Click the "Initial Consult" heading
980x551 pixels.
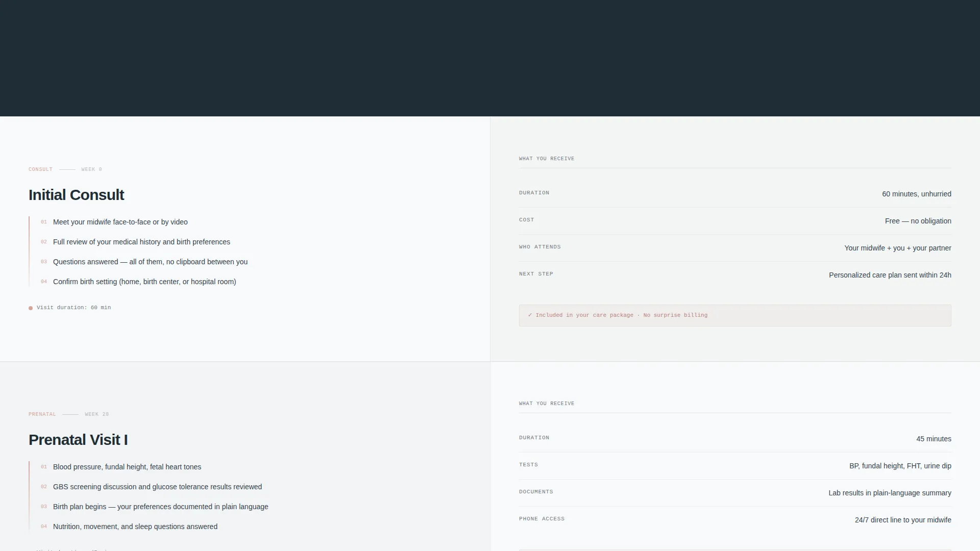76,195
